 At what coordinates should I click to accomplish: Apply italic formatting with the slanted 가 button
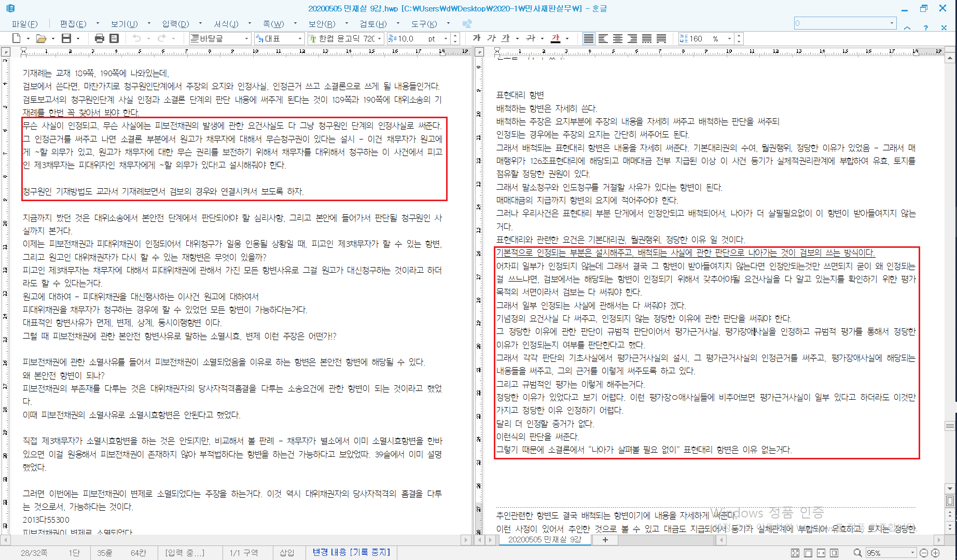pos(491,38)
